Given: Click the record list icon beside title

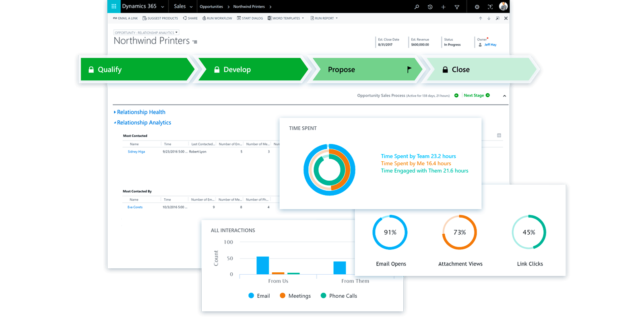Looking at the screenshot, I should pos(195,42).
